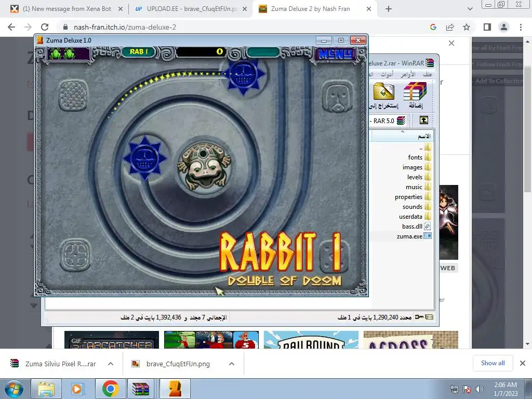The image size is (532, 399).
Task: Select the parent '..' folder entry in WinRAR
Action: [425, 147]
